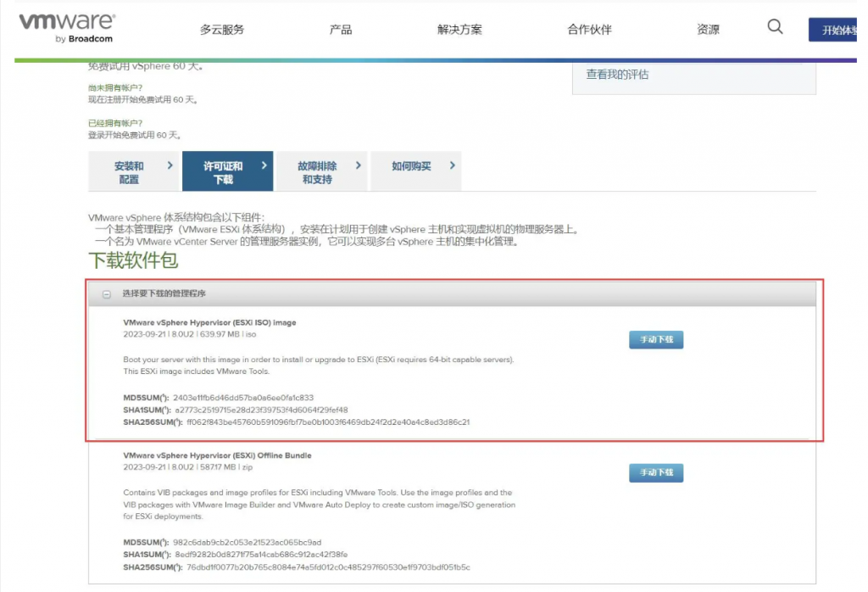
Task: Open the 如何购买 tab
Action: point(411,166)
